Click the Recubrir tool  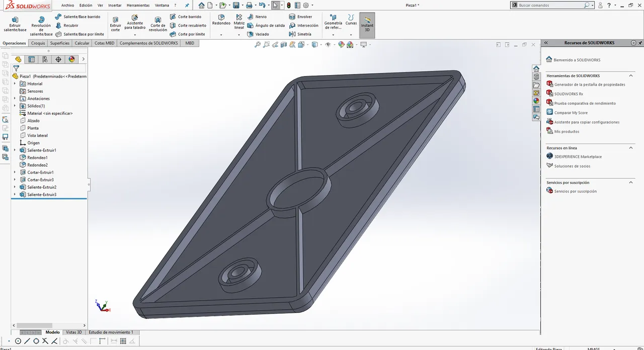tap(67, 25)
